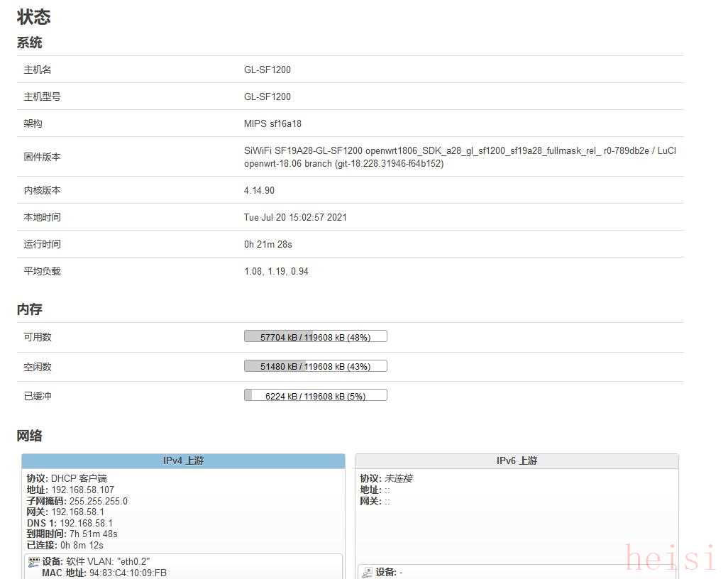The image size is (728, 579).
Task: Click the eth0.2 VLAN device icon
Action: tap(33, 562)
